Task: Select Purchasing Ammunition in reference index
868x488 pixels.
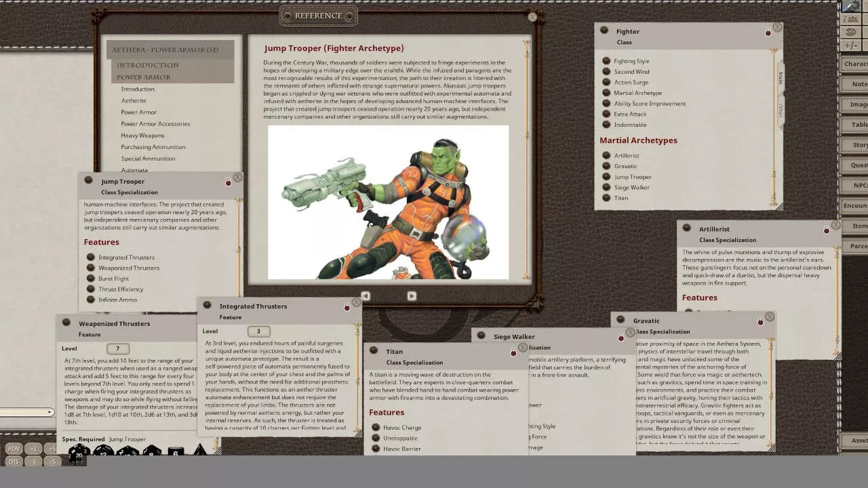Action: click(153, 146)
